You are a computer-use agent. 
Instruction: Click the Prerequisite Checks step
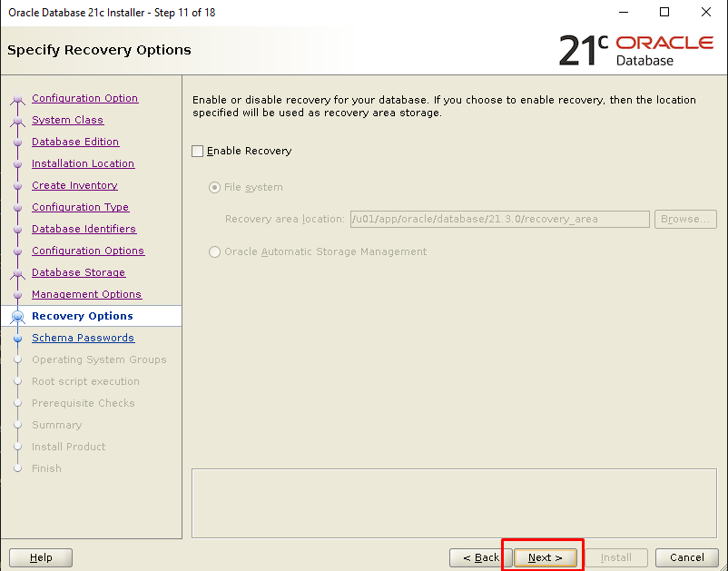tap(84, 403)
